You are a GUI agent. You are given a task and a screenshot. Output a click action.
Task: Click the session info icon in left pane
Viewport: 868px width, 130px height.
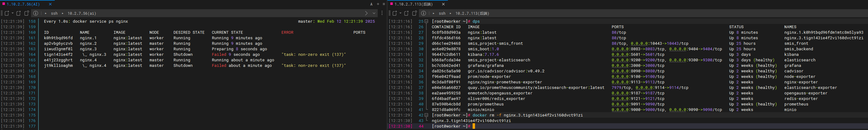pyautogui.click(x=36, y=13)
